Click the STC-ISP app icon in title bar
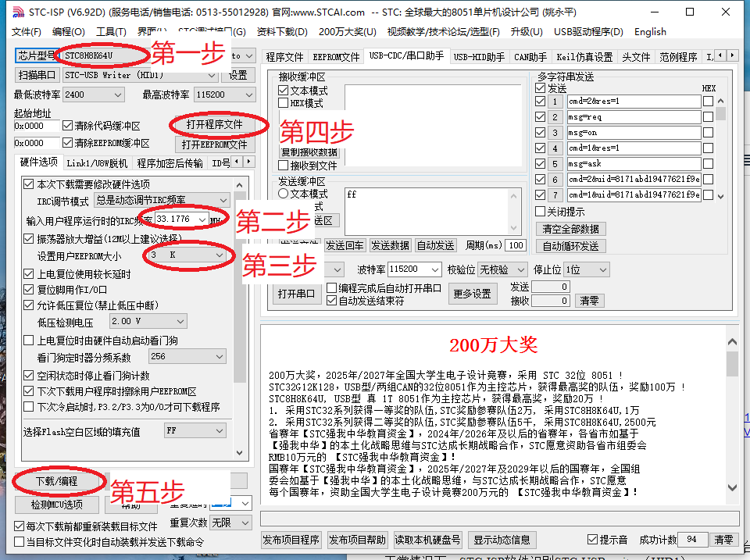This screenshot has width=750, height=560. pos(17,12)
